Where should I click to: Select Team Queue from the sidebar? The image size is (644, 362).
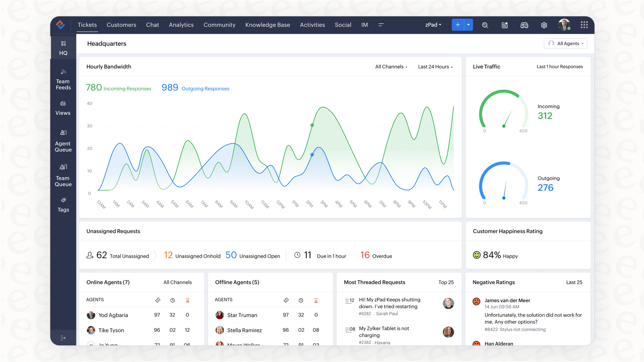63,175
